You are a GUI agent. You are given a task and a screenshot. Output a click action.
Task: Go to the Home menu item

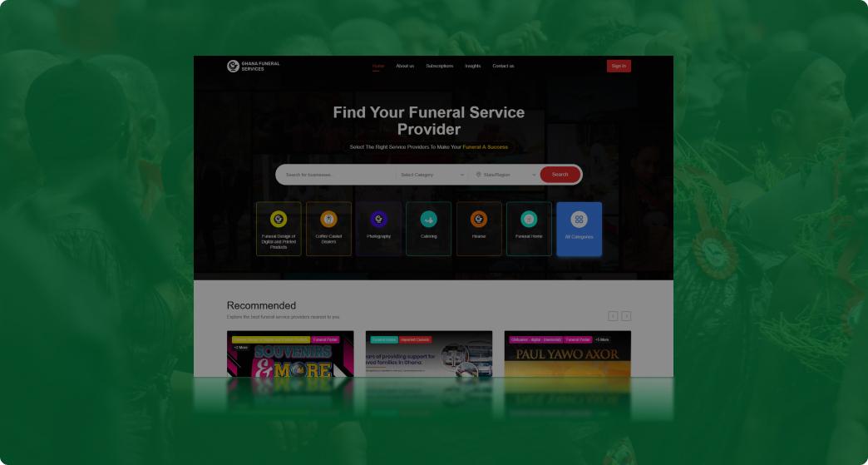click(x=378, y=66)
